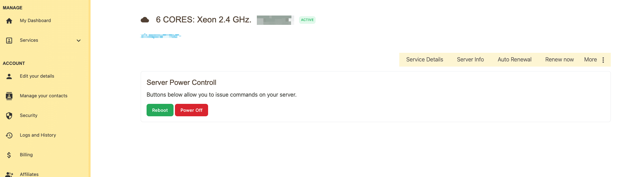Click the Services card icon in sidebar
The height and width of the screenshot is (177, 644).
[9, 40]
